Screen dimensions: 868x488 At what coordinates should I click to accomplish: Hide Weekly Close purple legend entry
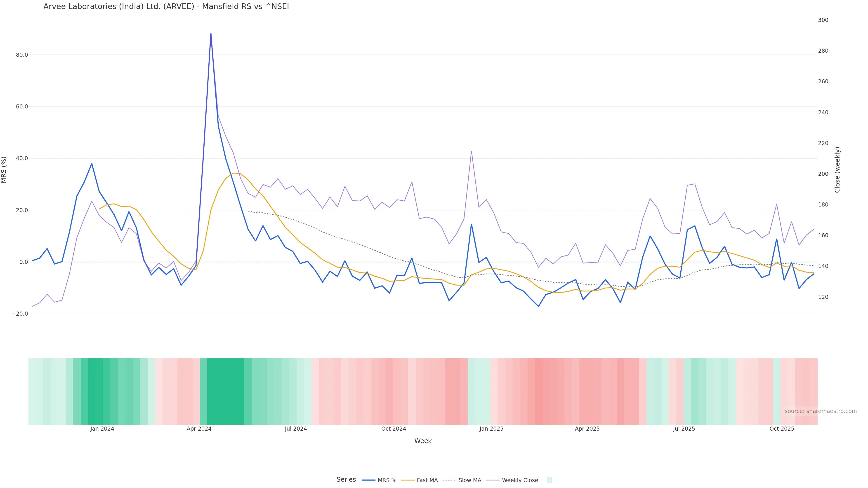(x=520, y=480)
